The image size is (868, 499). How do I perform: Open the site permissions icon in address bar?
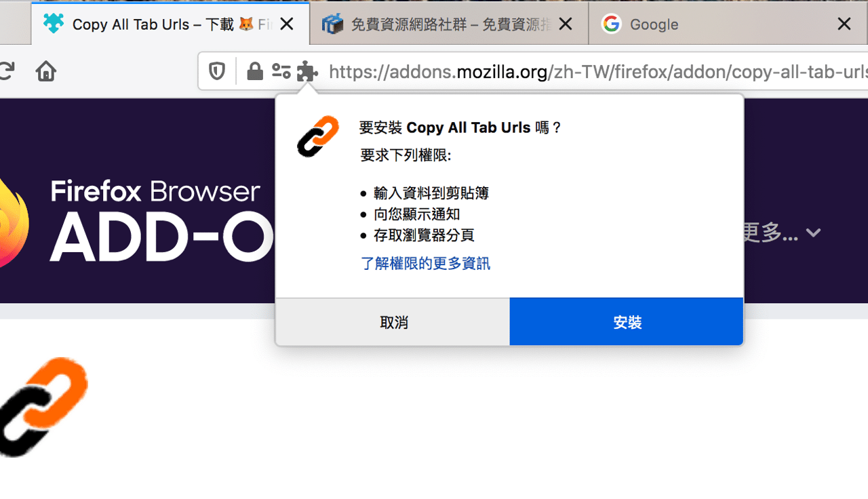coord(281,71)
